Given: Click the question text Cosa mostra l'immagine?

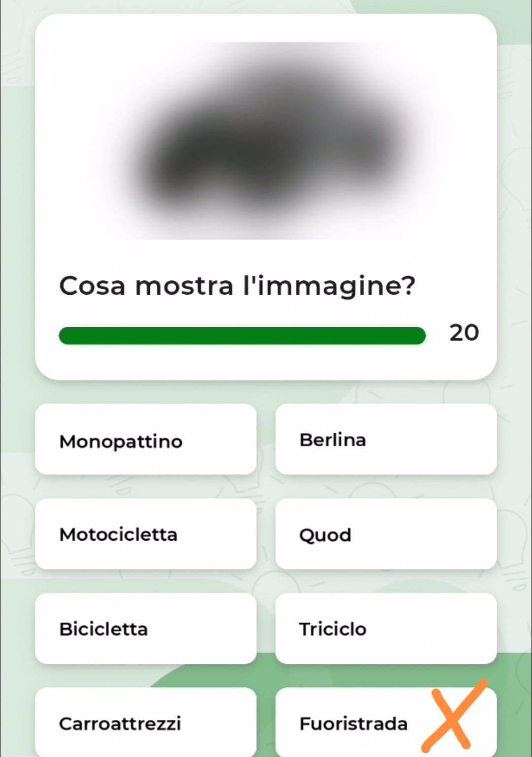Looking at the screenshot, I should pos(237,286).
